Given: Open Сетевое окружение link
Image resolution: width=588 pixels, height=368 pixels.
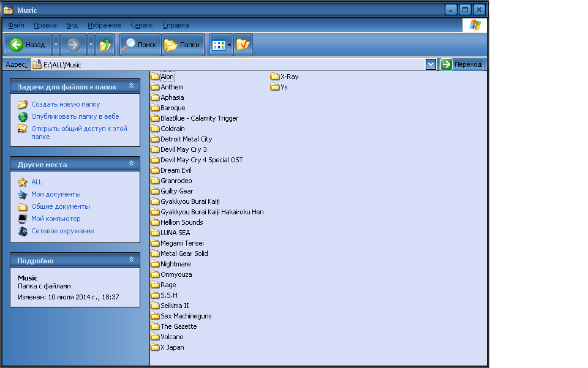Looking at the screenshot, I should point(62,231).
